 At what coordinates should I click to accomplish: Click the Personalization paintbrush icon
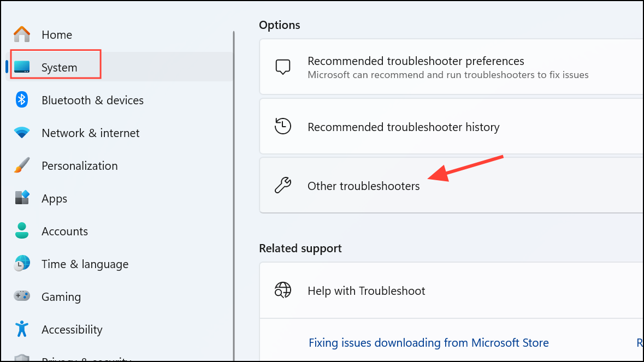22,165
